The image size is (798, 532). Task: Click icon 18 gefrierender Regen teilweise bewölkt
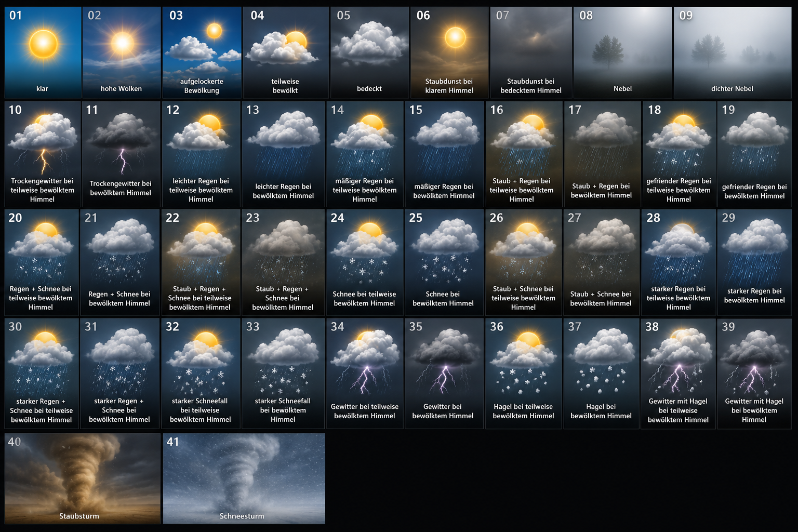tap(679, 154)
